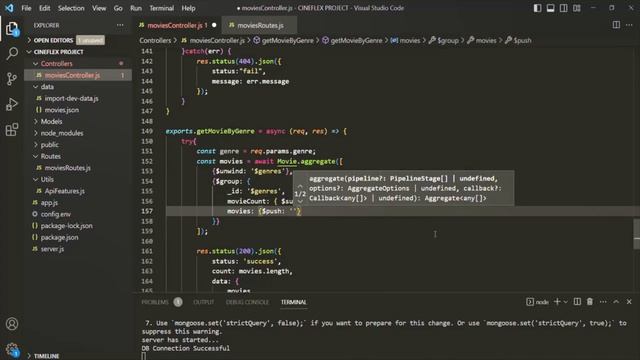Open the Selection menu
640x360 pixels.
click(x=71, y=8)
